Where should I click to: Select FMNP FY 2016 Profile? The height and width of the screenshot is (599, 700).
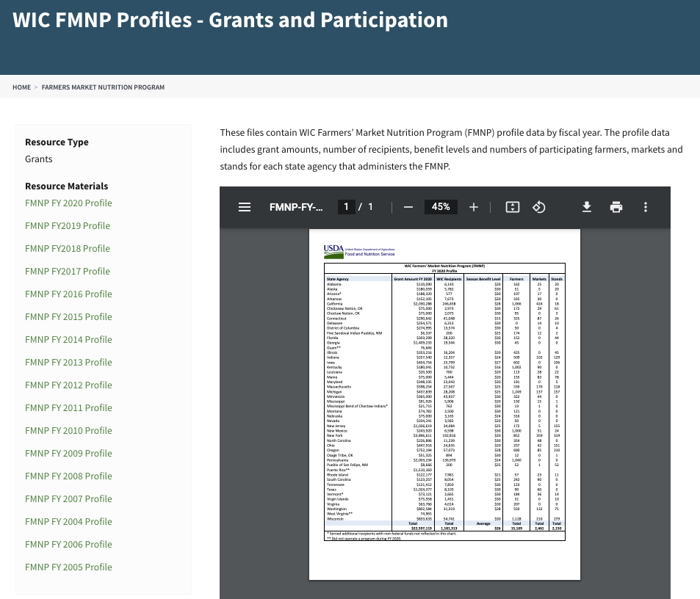tap(68, 294)
